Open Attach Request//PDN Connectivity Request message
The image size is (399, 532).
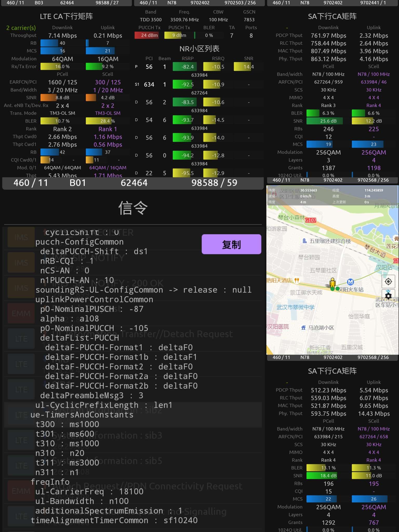pos(133,491)
